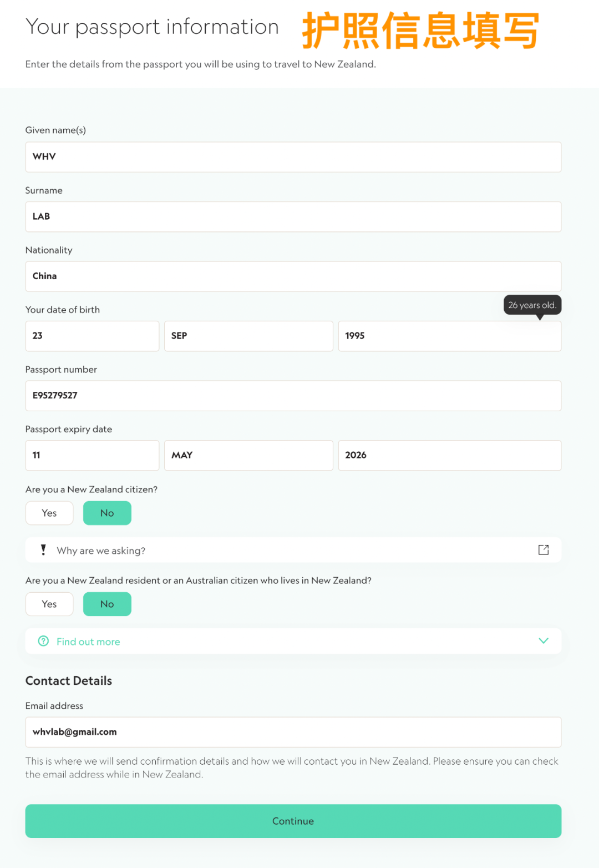Image resolution: width=599 pixels, height=868 pixels.
Task: Open birth month field showing SEP
Action: tap(248, 336)
